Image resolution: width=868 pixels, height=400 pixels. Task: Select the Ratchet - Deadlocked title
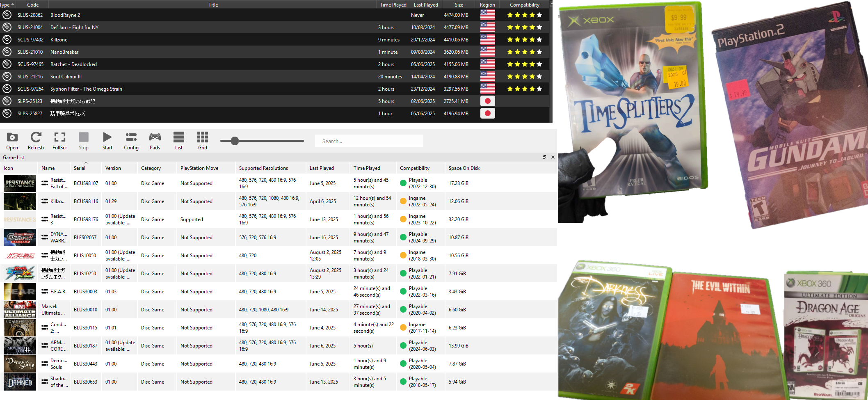(73, 64)
